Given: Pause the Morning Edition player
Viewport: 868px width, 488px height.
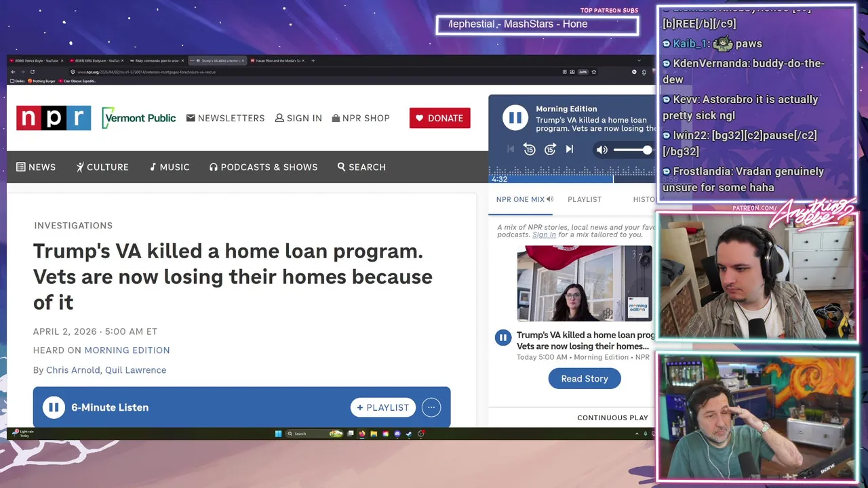Looking at the screenshot, I should point(515,118).
